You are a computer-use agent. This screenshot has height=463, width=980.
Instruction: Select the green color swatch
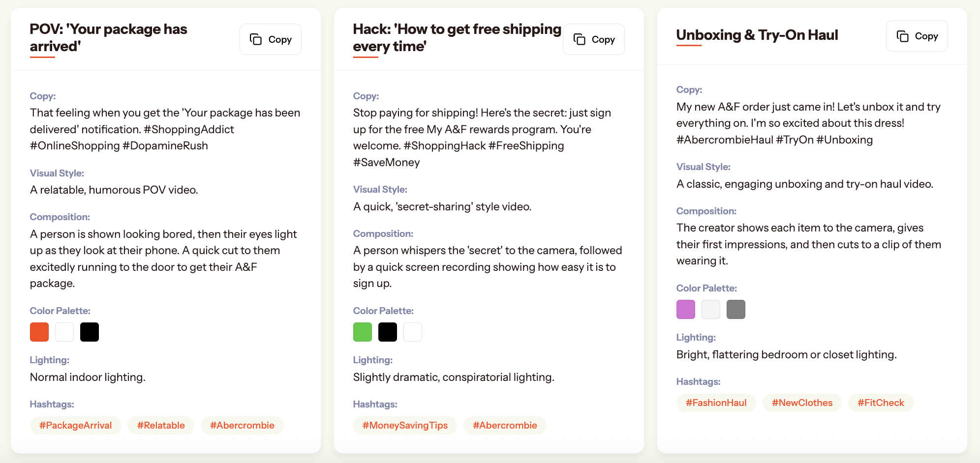click(x=363, y=332)
